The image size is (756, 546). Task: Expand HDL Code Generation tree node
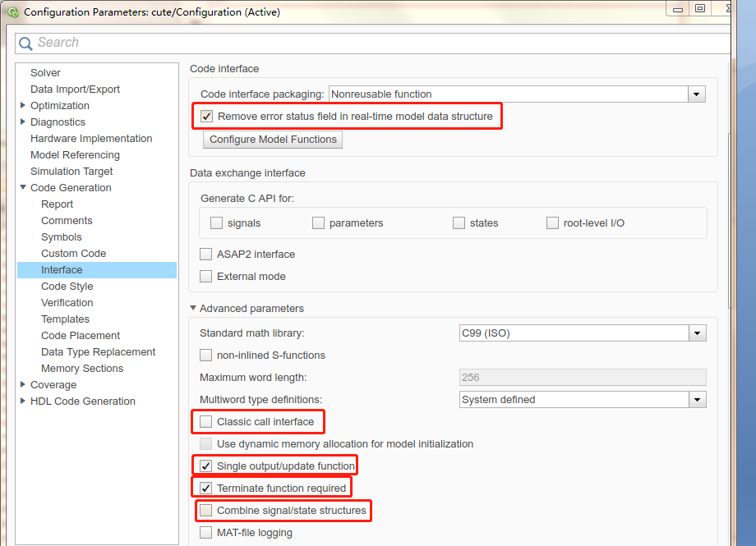tap(23, 401)
